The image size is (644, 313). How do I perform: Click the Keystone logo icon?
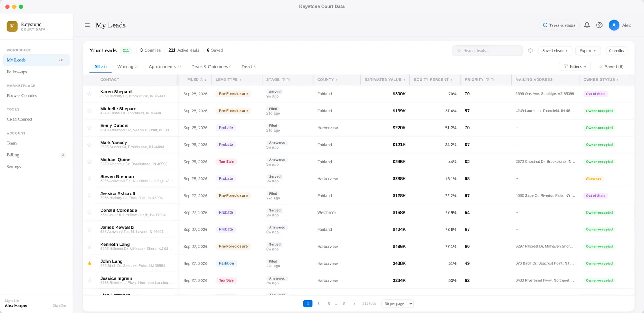point(12,26)
